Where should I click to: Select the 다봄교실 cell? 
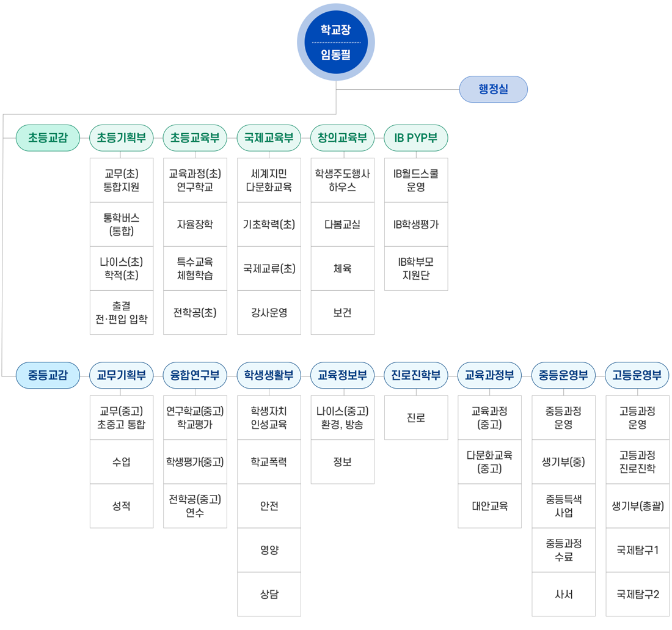pyautogui.click(x=342, y=224)
